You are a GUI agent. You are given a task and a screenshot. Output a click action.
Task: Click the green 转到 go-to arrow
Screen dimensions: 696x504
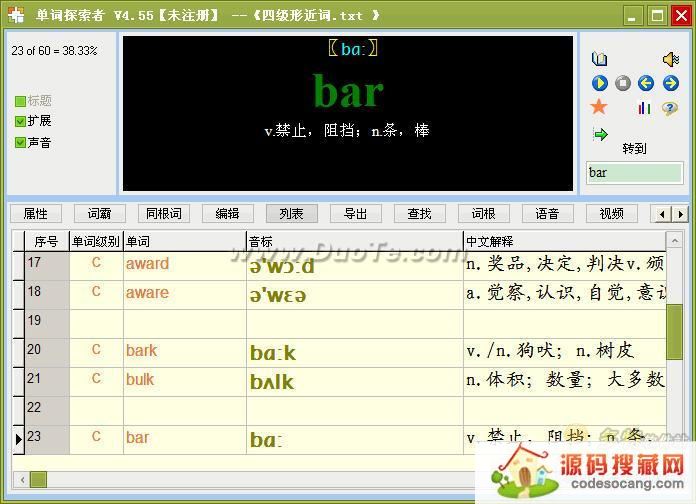click(600, 134)
